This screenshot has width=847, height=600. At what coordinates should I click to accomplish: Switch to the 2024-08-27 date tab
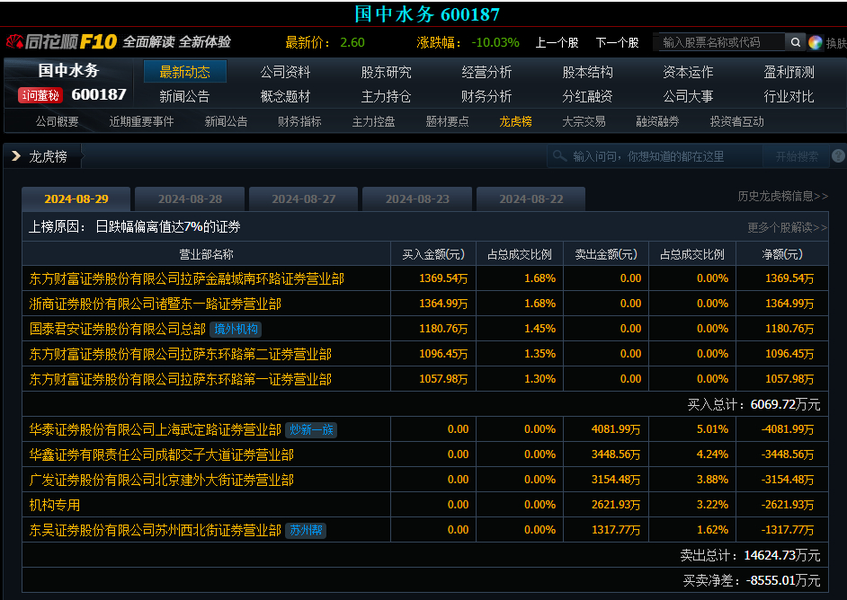click(x=304, y=199)
